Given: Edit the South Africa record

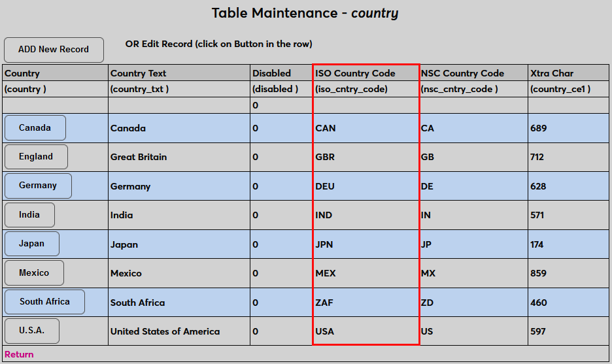Looking at the screenshot, I should pos(44,302).
